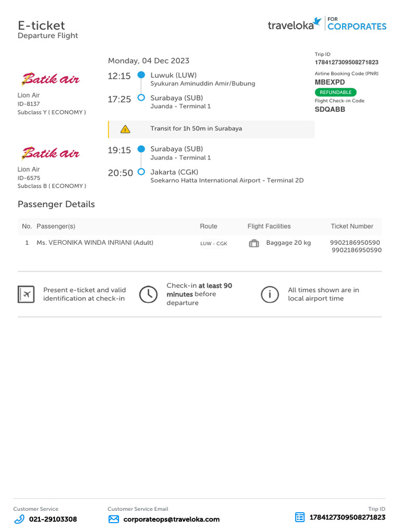Click the Luwuk departure filled dot marker
399x532 pixels.
[141, 75]
